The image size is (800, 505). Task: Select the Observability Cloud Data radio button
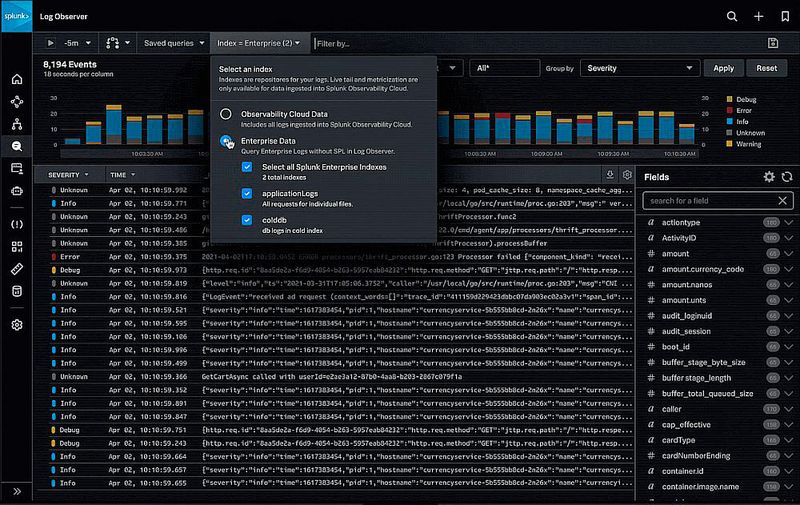(x=226, y=114)
